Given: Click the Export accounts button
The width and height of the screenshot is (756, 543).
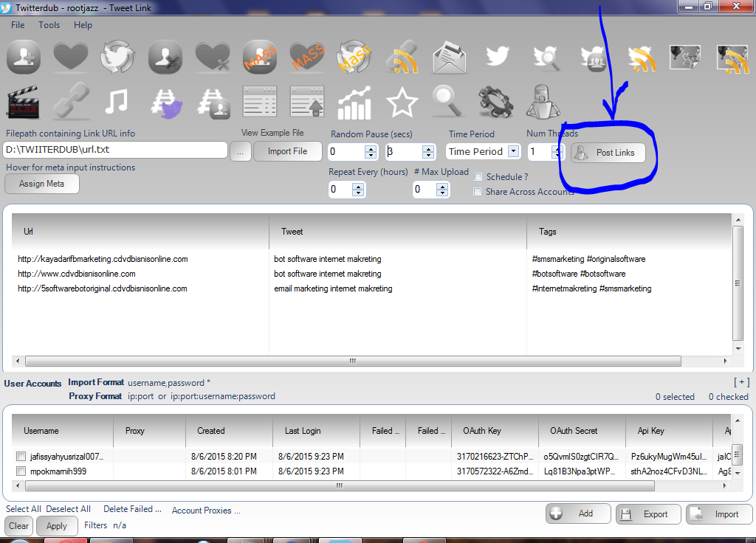Looking at the screenshot, I should (x=648, y=514).
